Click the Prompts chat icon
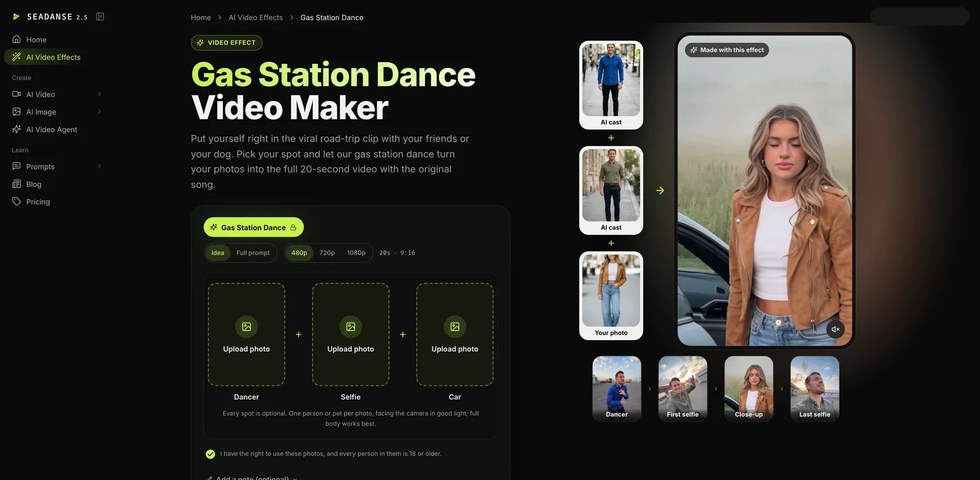Image resolution: width=980 pixels, height=480 pixels. 17,166
